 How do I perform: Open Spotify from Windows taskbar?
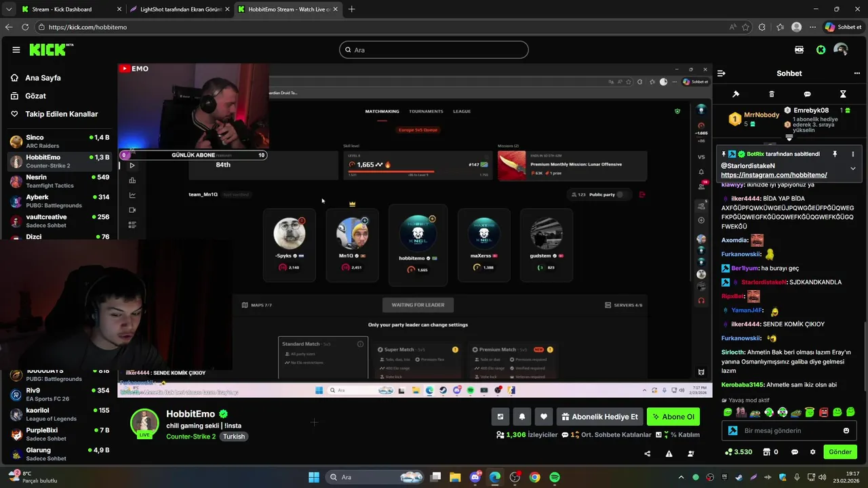(555, 477)
